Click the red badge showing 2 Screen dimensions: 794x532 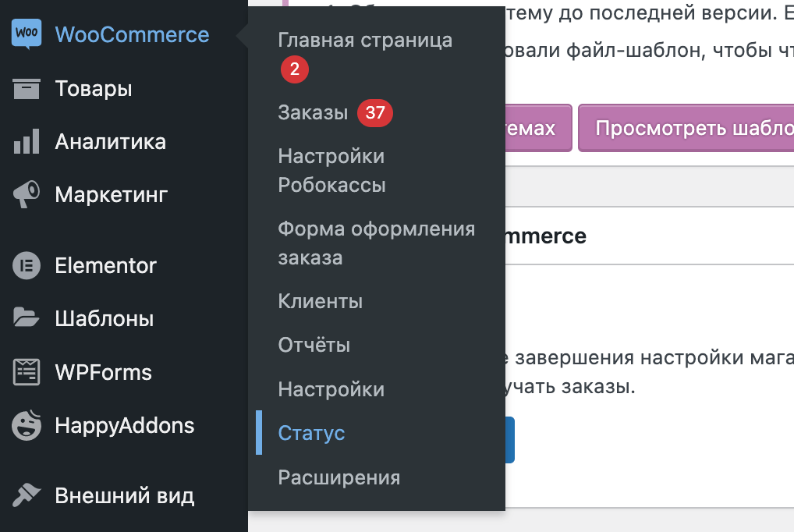[x=295, y=69]
